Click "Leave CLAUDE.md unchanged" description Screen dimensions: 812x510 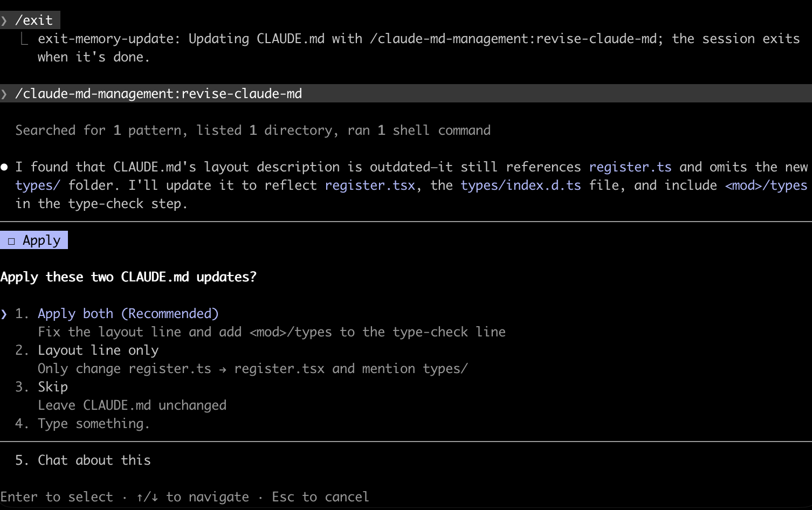(132, 405)
